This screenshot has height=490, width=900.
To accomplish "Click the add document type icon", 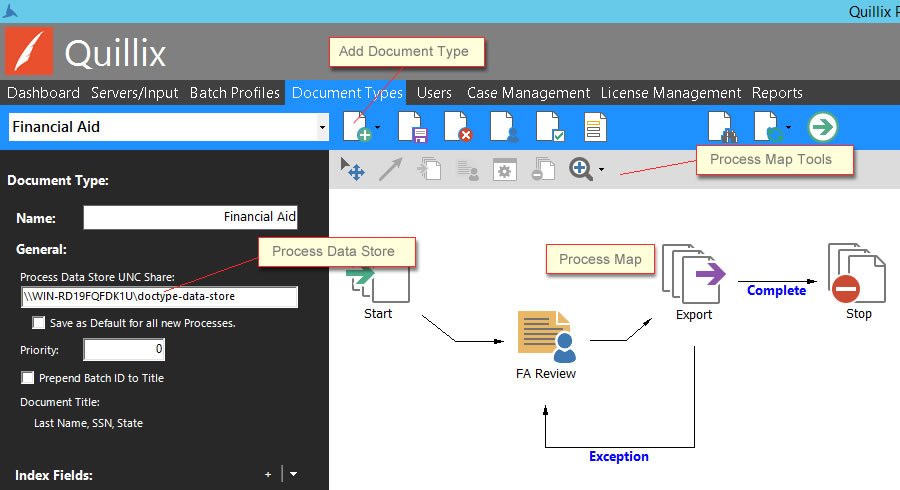I will point(357,127).
